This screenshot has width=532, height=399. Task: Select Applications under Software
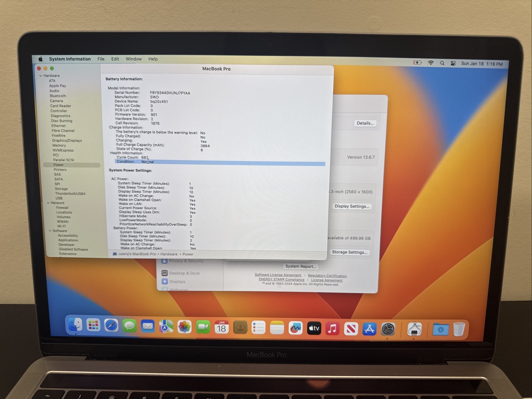tap(68, 240)
